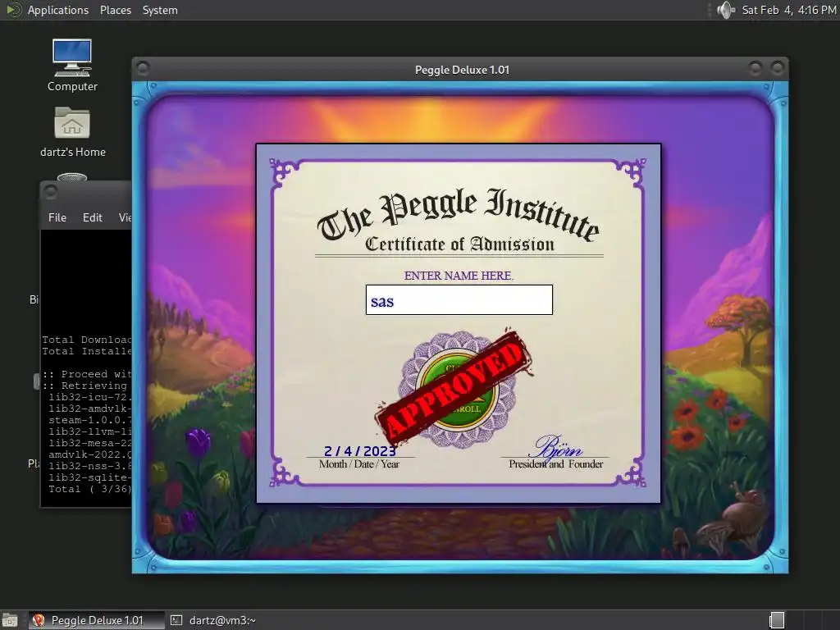Viewport: 840px width, 630px height.
Task: Click the 'ENTER NAME HERE.' label
Action: (459, 276)
